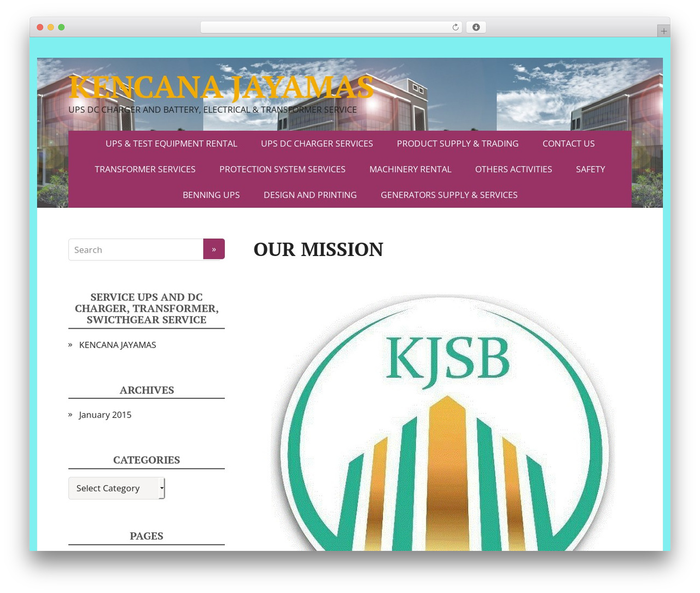Open the Select Category dropdown
The width and height of the screenshot is (700, 593).
pos(116,488)
